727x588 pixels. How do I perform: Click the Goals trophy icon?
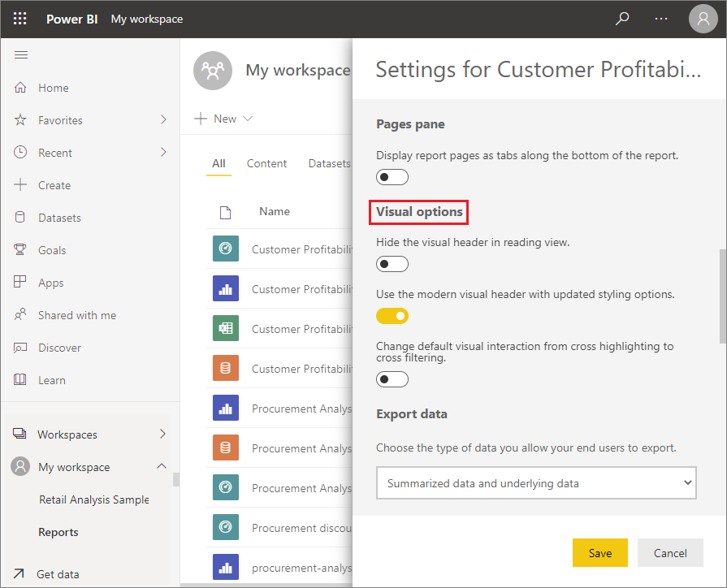(20, 249)
